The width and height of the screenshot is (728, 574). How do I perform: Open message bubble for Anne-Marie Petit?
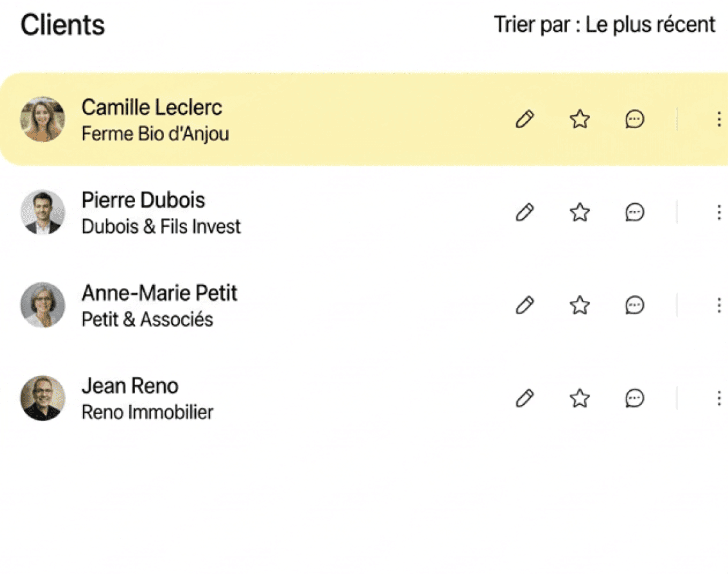tap(635, 305)
